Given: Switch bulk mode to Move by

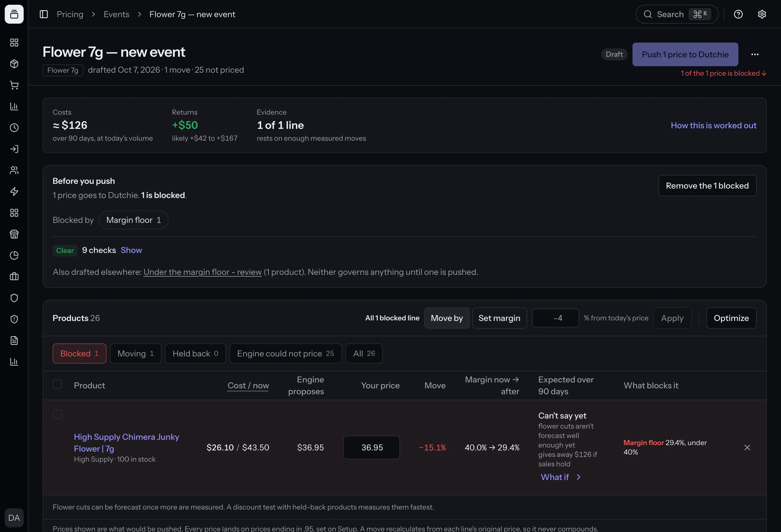Looking at the screenshot, I should pos(447,318).
